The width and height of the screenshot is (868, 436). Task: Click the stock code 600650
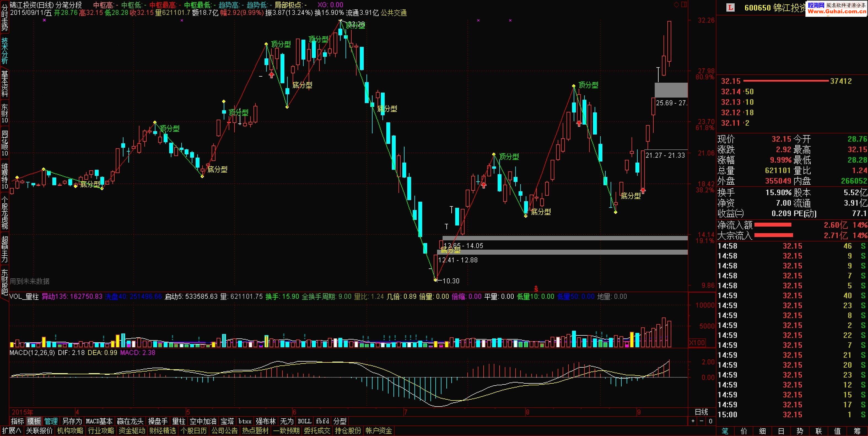pyautogui.click(x=758, y=8)
